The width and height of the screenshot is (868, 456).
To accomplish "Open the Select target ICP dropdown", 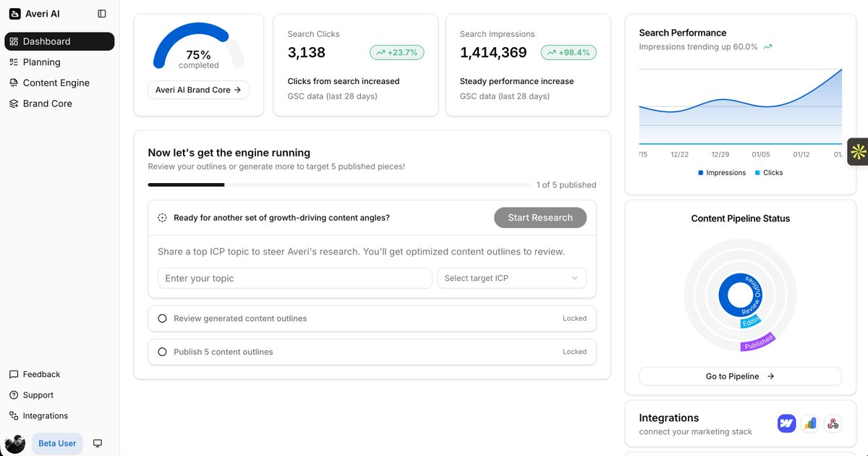I will coord(511,278).
